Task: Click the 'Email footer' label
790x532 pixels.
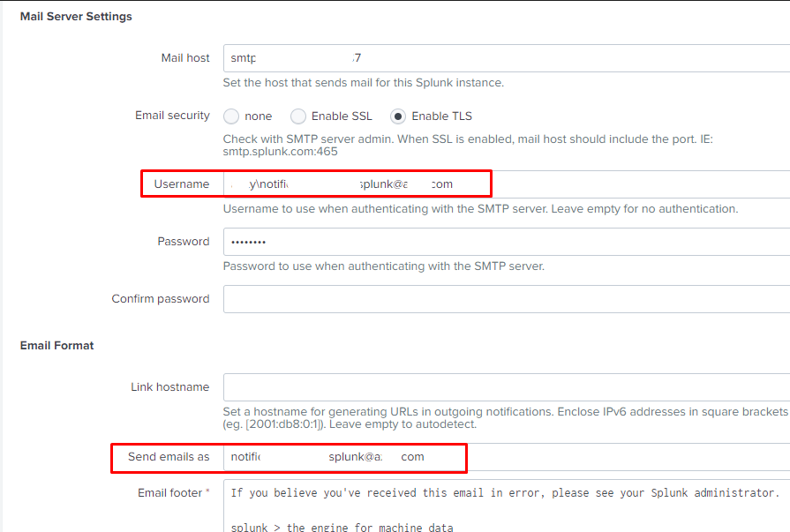Action: 173,492
